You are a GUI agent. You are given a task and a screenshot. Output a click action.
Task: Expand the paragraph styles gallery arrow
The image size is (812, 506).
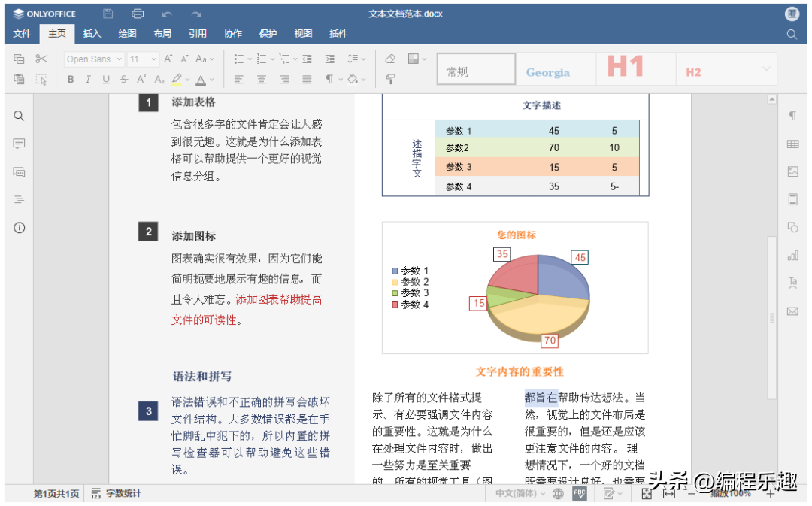pos(766,69)
